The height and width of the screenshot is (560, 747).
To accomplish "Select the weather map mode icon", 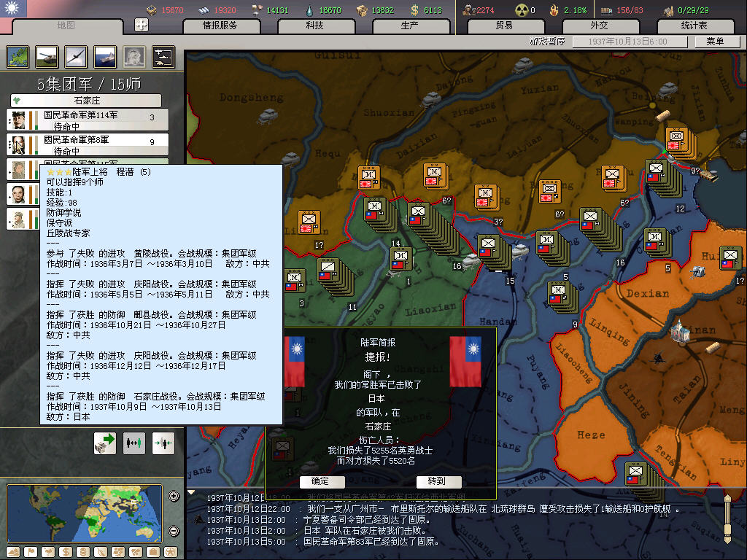I will (49, 552).
